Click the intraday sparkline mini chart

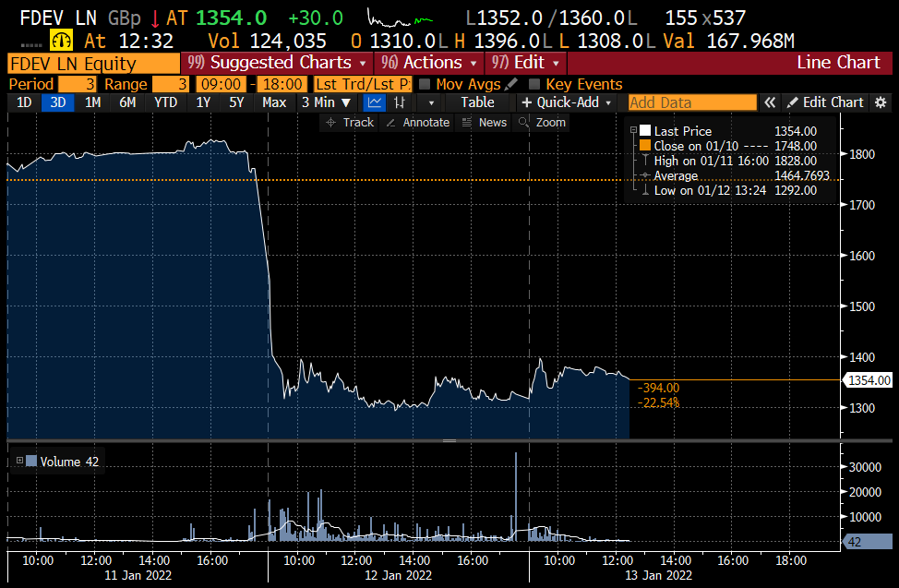coord(401,18)
